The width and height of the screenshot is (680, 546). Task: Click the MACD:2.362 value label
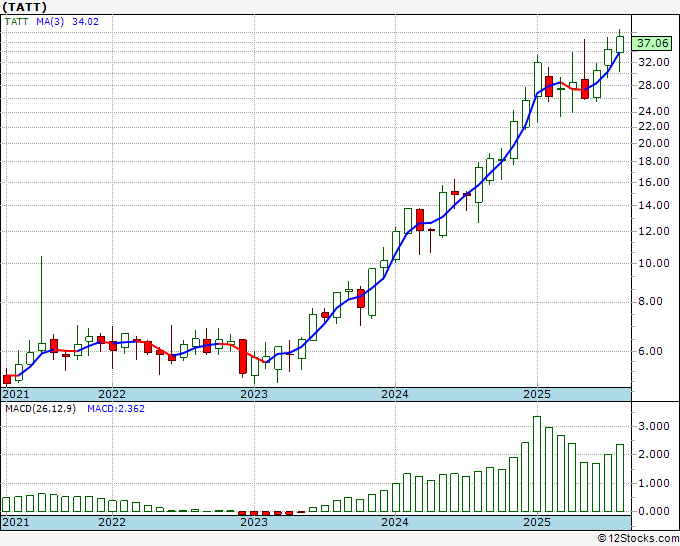[116, 408]
